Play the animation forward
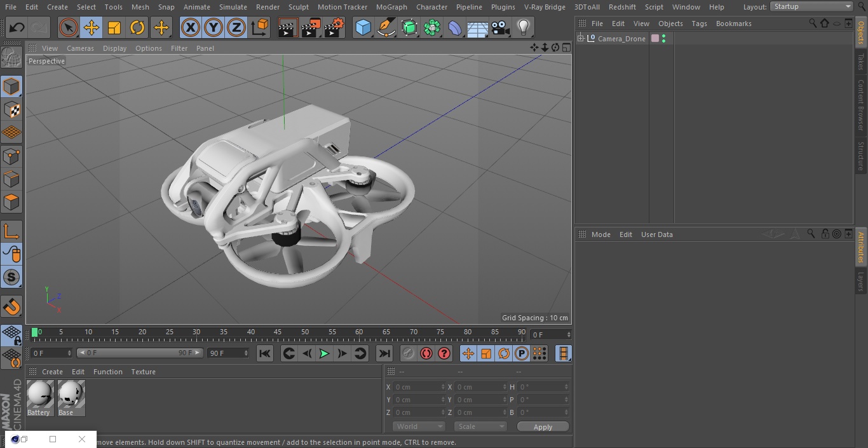 (x=324, y=353)
